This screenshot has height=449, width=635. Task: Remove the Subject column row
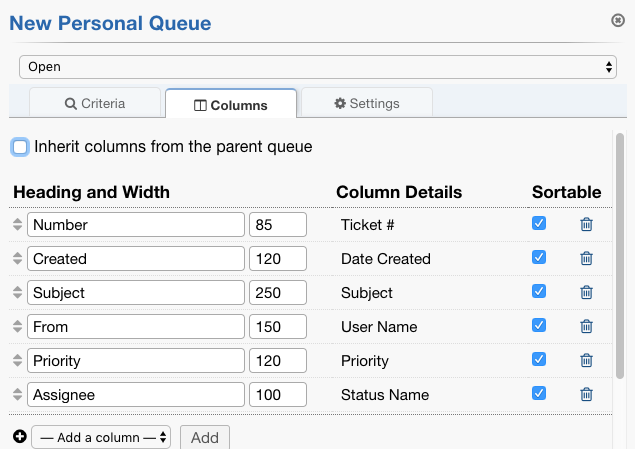587,293
